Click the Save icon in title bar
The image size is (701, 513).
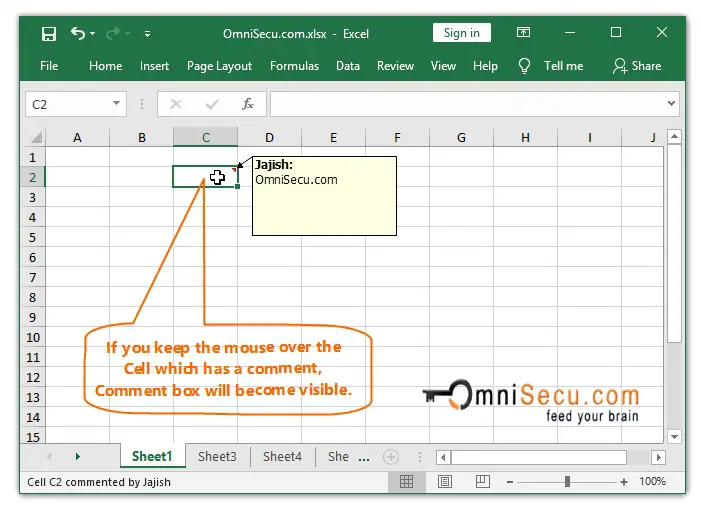click(49, 34)
